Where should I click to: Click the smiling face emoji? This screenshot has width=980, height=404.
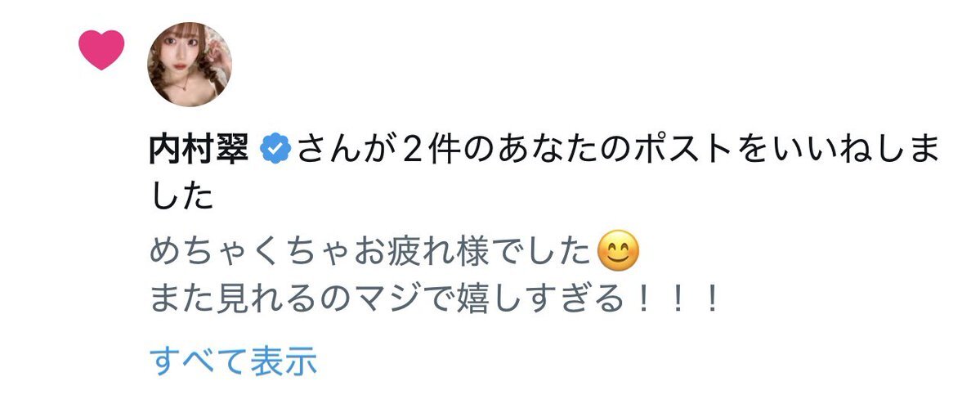(x=618, y=251)
